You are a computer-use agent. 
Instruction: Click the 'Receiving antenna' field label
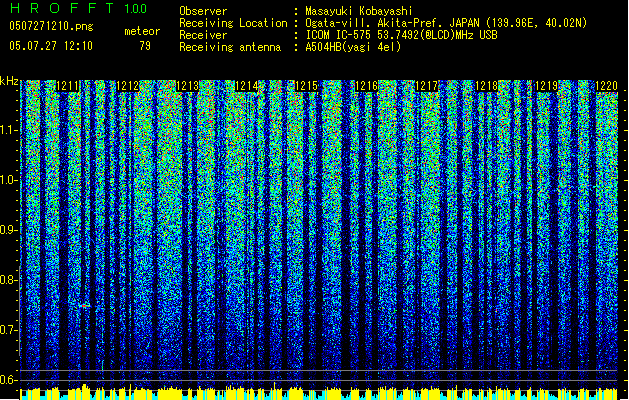pyautogui.click(x=230, y=47)
